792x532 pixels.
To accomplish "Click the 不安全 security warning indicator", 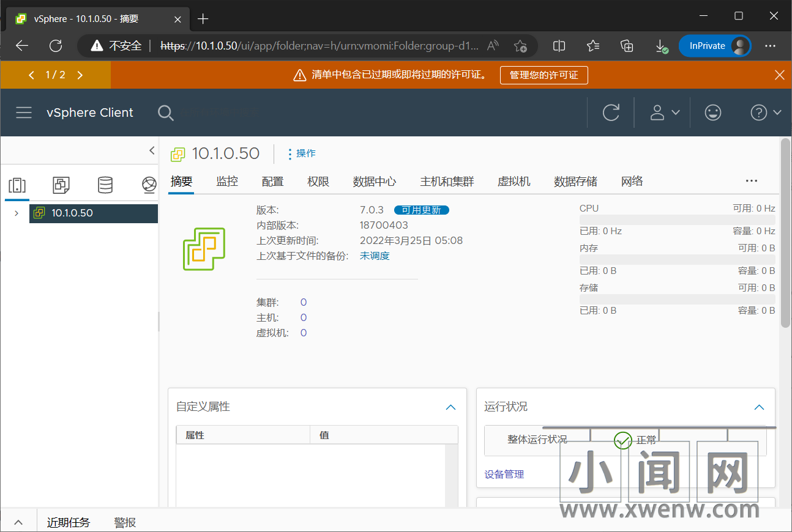I will click(x=116, y=46).
